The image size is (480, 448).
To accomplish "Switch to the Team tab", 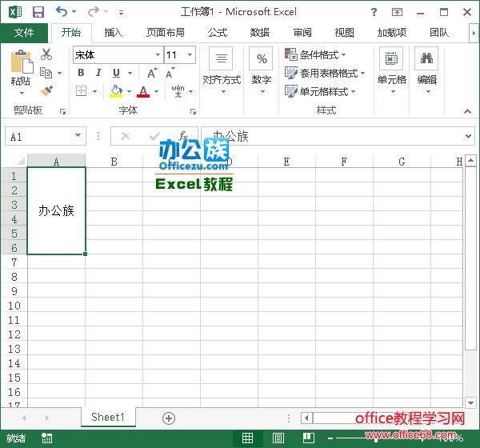I will coord(439,33).
